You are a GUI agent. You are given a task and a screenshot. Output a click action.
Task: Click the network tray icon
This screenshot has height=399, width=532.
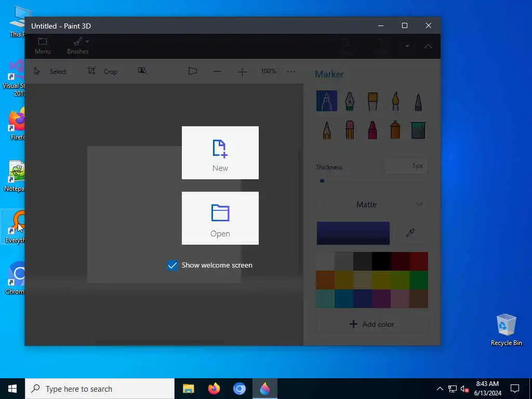(x=453, y=389)
